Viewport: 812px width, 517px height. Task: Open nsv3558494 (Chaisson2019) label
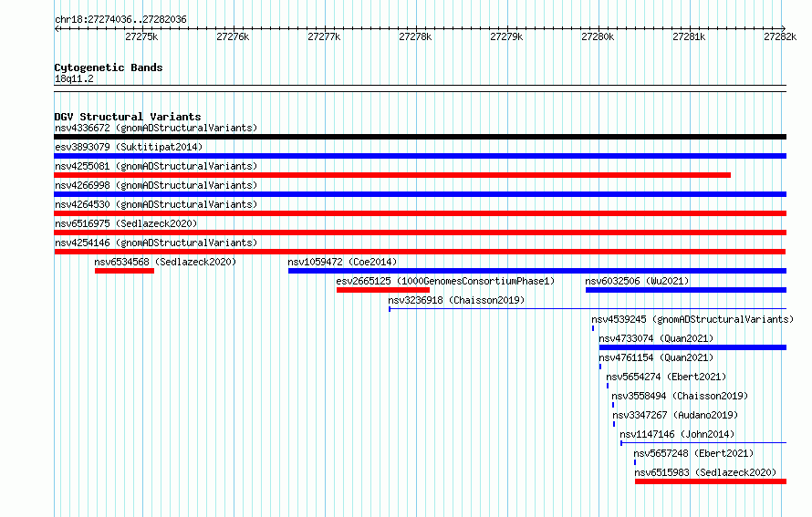pos(680,396)
